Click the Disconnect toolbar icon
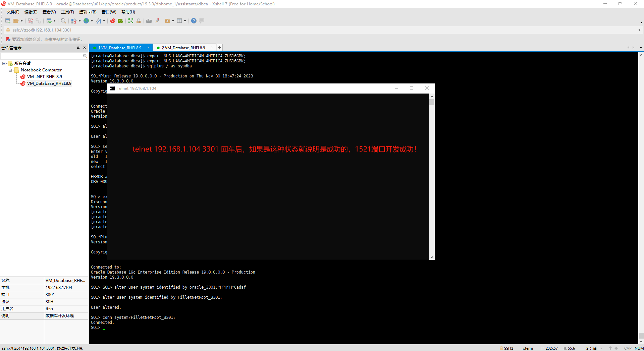The width and height of the screenshot is (644, 351). click(31, 21)
